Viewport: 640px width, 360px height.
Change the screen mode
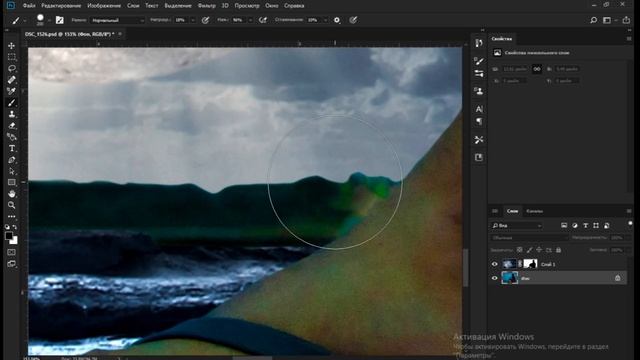pyautogui.click(x=11, y=264)
